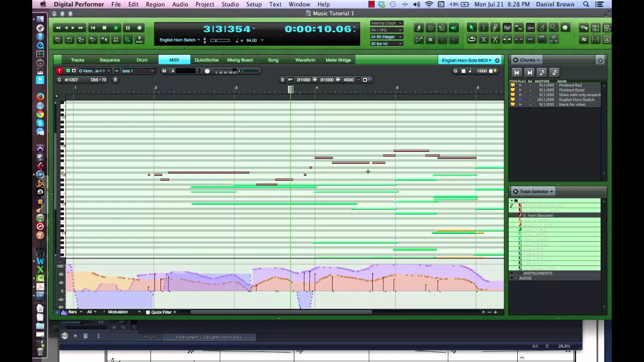The image size is (644, 362).
Task: Switch to the QuickScribe tab
Action: pyautogui.click(x=206, y=60)
